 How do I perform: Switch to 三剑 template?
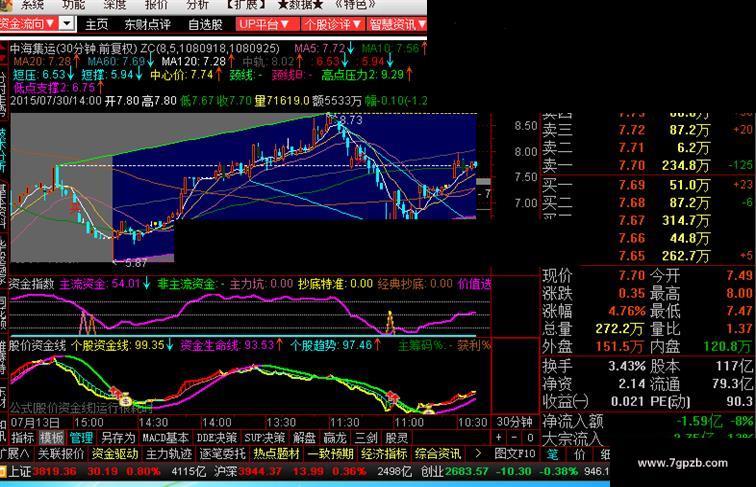pos(366,438)
